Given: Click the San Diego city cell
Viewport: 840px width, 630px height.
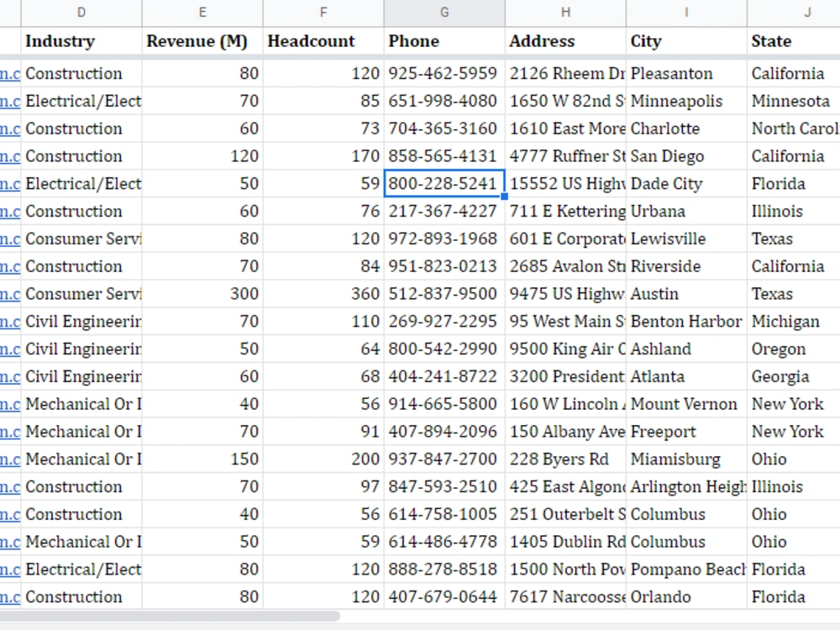Looking at the screenshot, I should coord(686,156).
